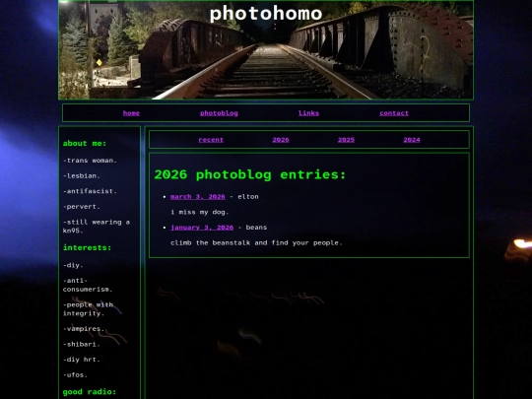Click '-people with integrity.' interest
532x399 pixels.
click(x=89, y=309)
